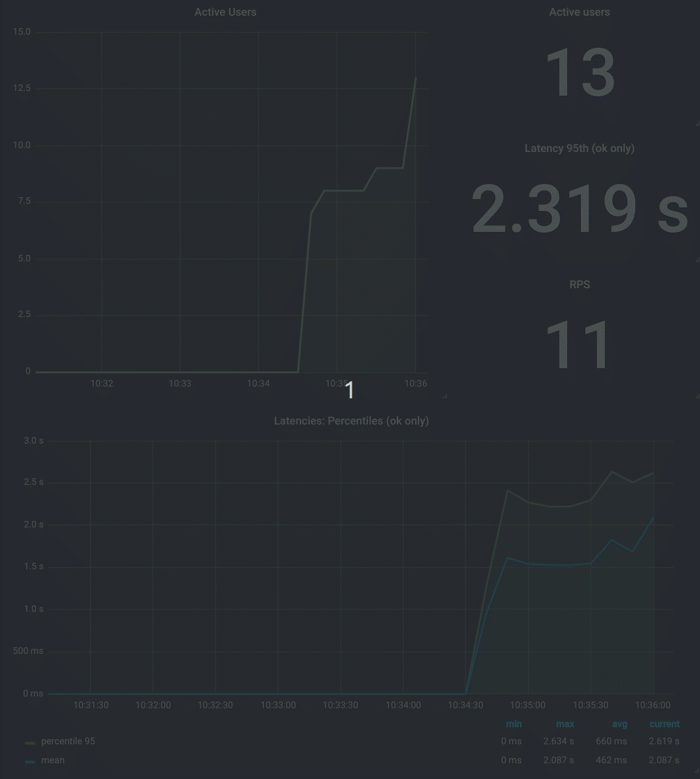The height and width of the screenshot is (779, 700).
Task: Open the Latency 95th (ok only) panel title menu
Action: 580,148
